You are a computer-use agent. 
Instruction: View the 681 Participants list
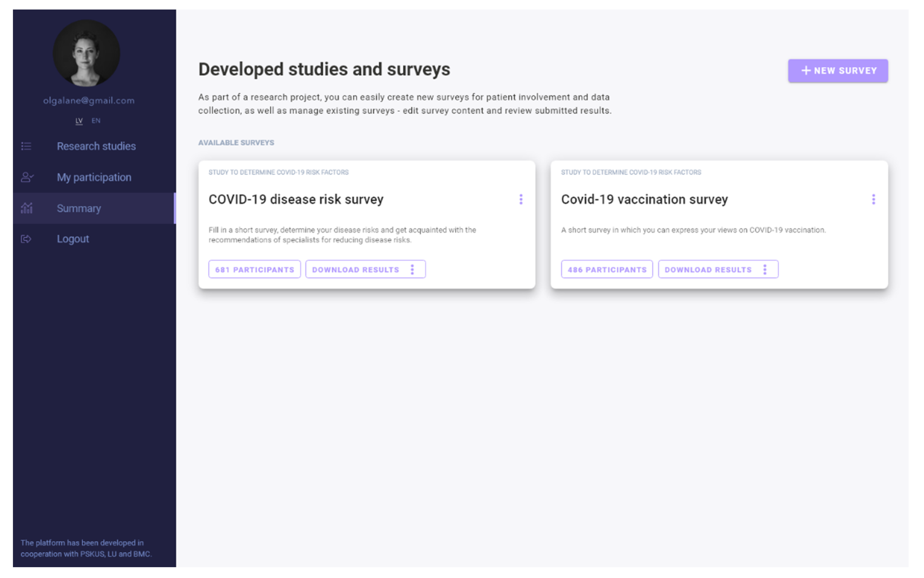click(x=254, y=270)
